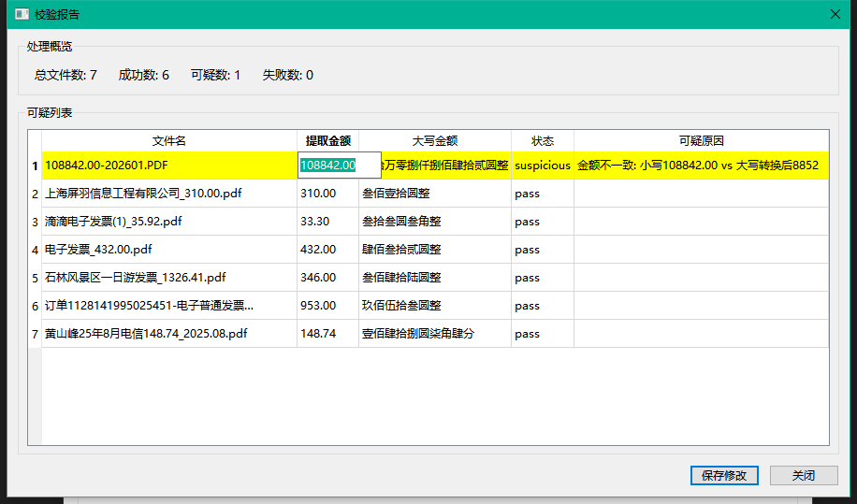Select row header number 4
Screen dimensions: 857x504
click(x=36, y=250)
